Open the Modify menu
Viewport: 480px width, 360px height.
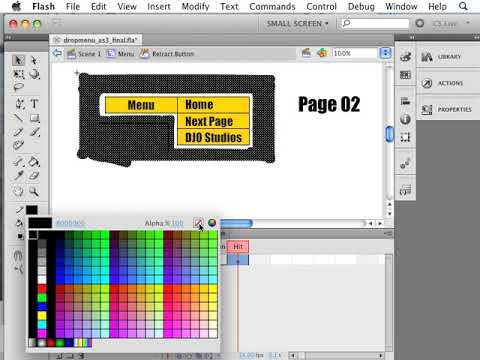point(195,6)
